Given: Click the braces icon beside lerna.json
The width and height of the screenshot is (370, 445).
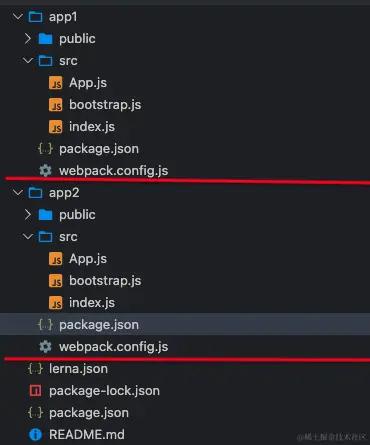Looking at the screenshot, I should [35, 369].
